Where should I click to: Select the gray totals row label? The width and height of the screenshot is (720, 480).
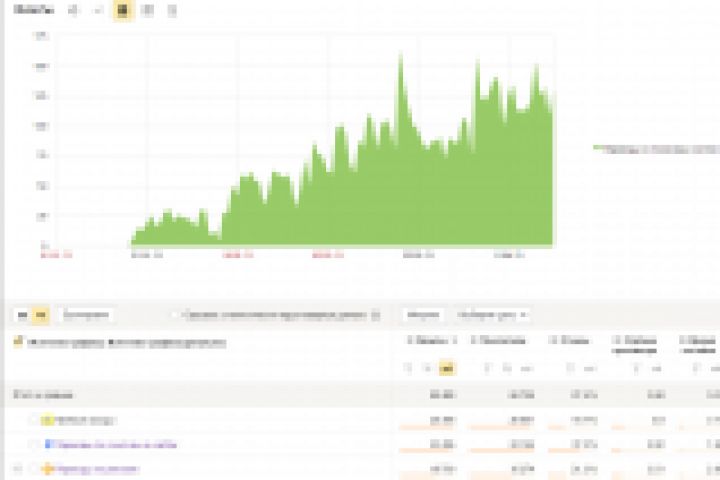[43, 395]
